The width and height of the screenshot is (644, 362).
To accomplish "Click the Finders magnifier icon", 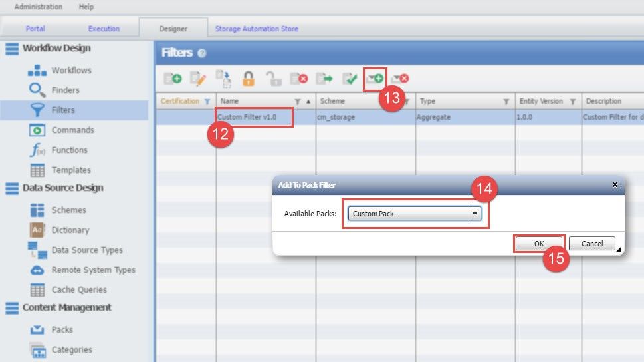I will tap(37, 90).
